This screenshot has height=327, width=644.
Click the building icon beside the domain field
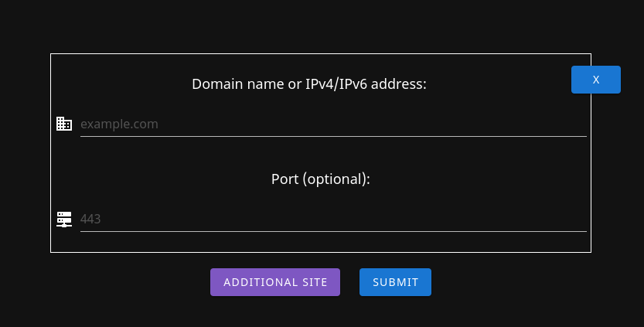click(x=64, y=124)
